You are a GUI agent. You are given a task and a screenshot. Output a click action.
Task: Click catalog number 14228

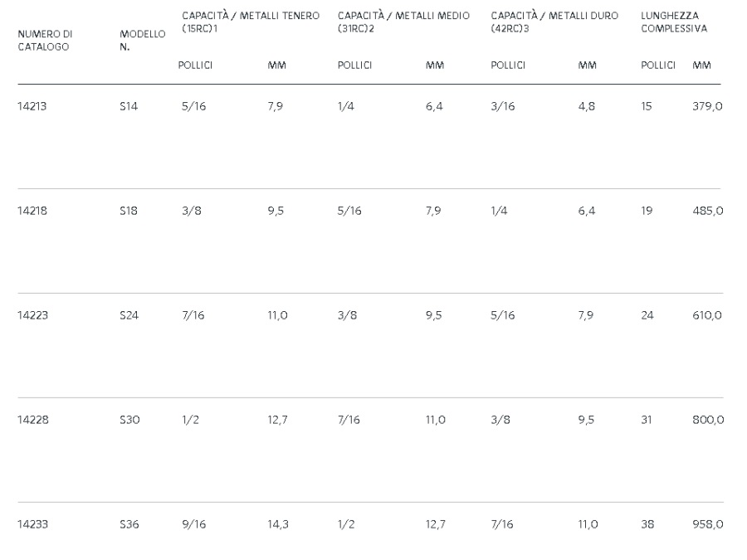pos(33,420)
